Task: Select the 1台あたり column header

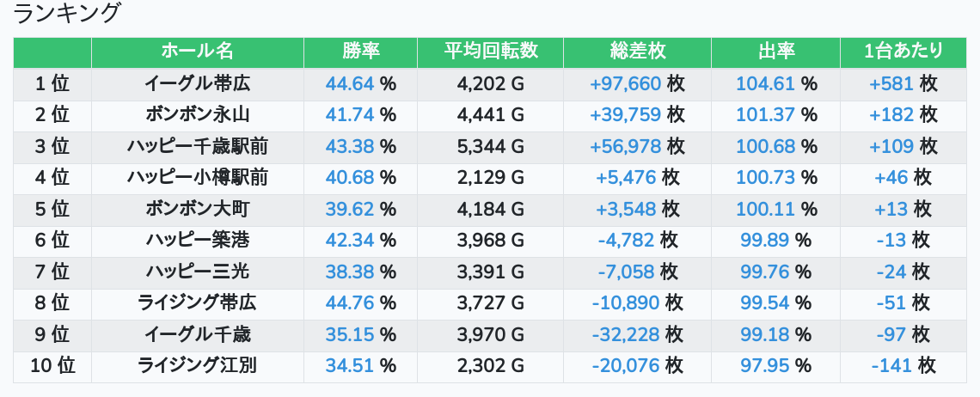Action: [x=903, y=52]
